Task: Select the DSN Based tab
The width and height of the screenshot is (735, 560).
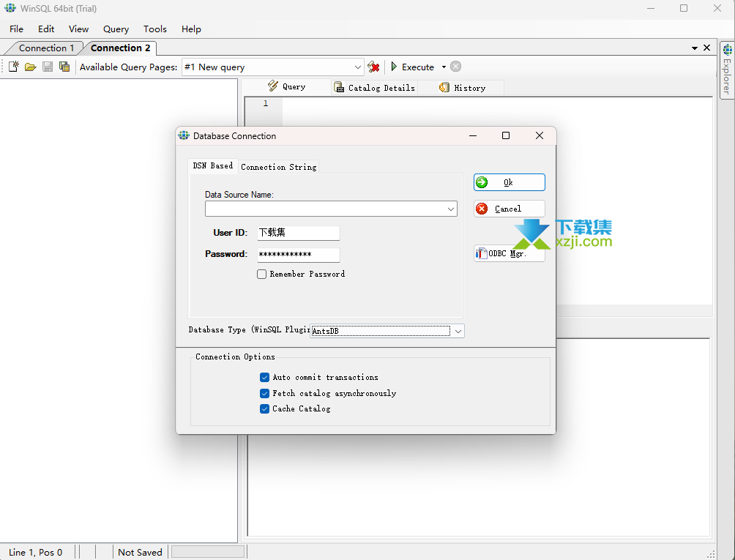Action: click(x=213, y=166)
